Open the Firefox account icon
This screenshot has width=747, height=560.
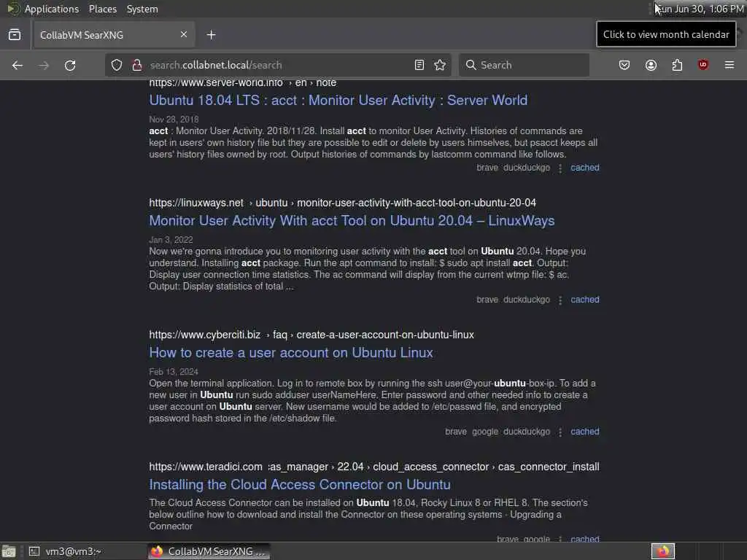click(x=651, y=65)
